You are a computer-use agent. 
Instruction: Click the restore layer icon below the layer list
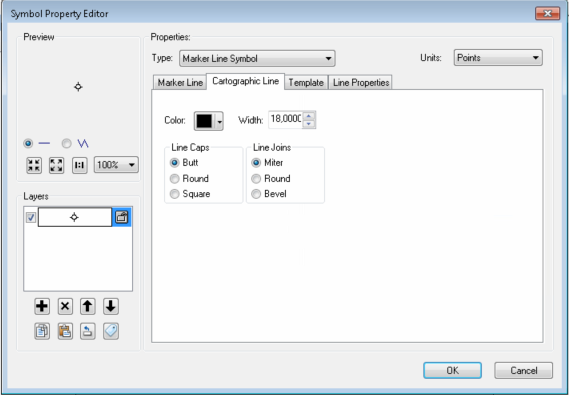click(x=87, y=331)
